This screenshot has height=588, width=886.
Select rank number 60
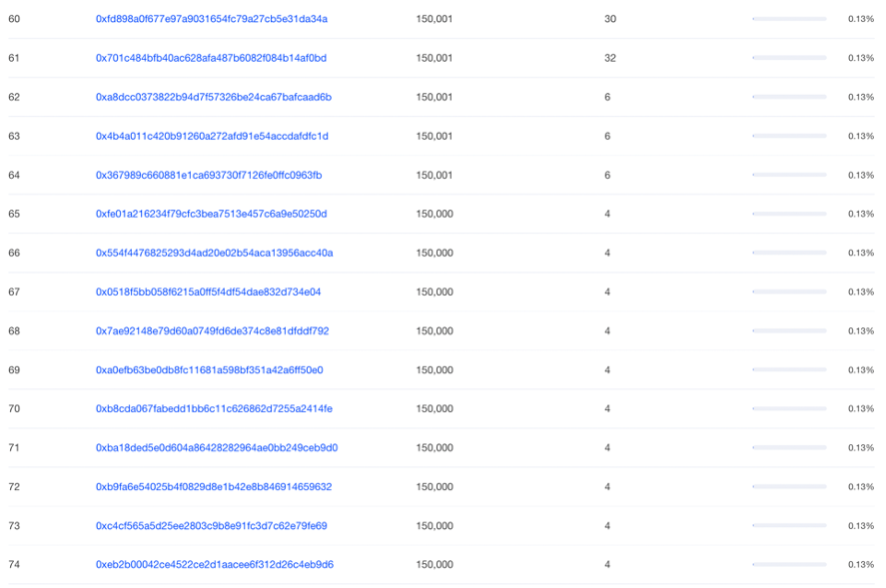14,19
